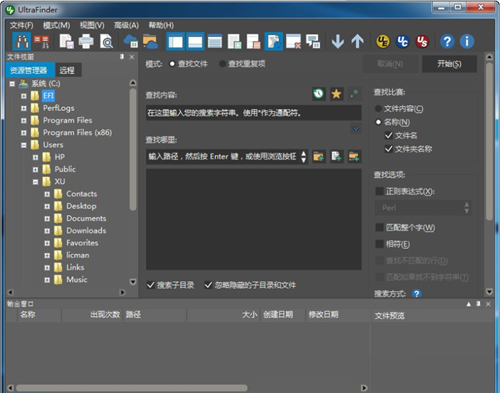
Task: Open the Perl regex type dropdown
Action: (423, 208)
